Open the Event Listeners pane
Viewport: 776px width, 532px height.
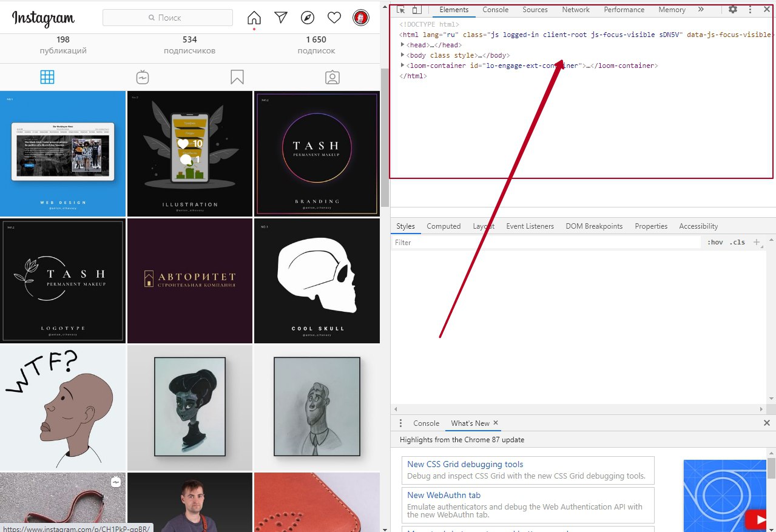click(530, 226)
